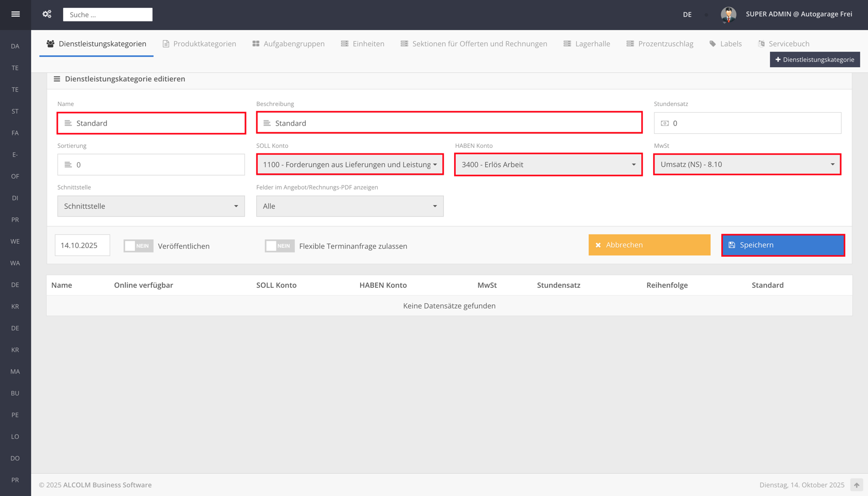Click the list icon beside Dienstleistungskategorie editieren
Viewport: 868px width, 496px height.
pos(57,79)
